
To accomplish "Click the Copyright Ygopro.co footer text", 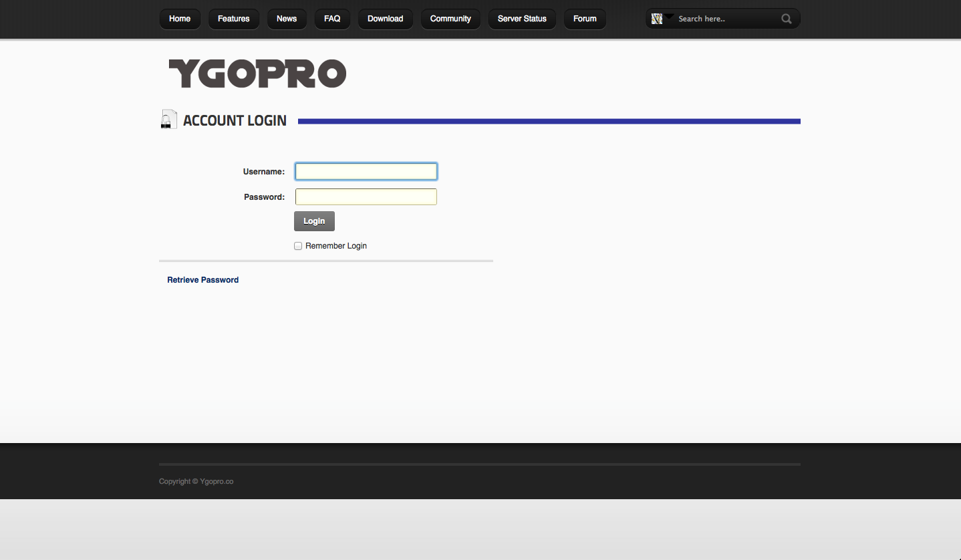I will [196, 481].
